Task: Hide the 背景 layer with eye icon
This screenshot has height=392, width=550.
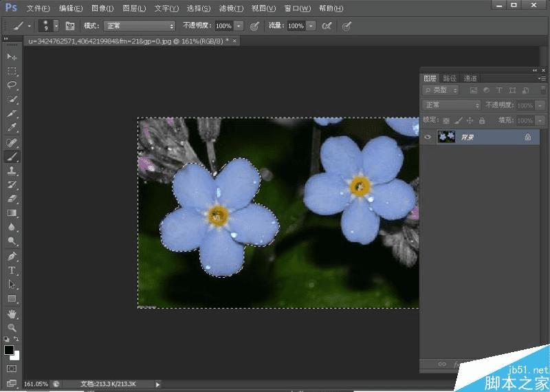Action: coord(428,137)
